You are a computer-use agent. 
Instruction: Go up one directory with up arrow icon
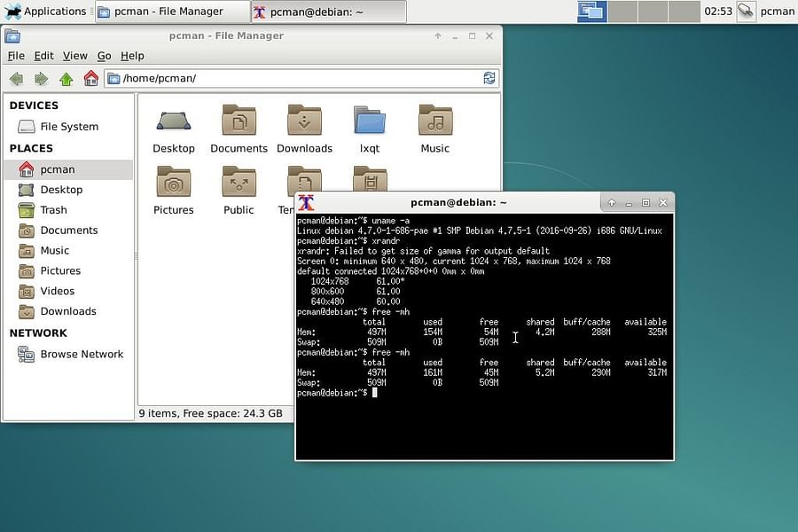click(66, 78)
